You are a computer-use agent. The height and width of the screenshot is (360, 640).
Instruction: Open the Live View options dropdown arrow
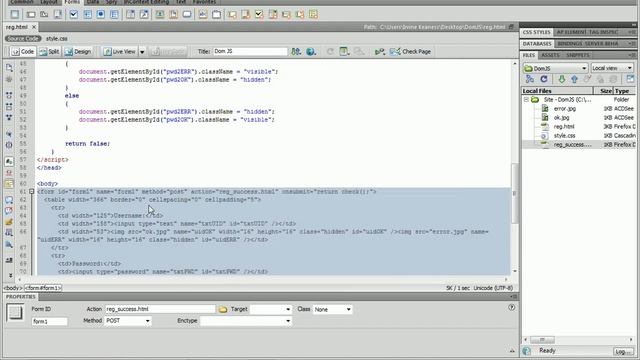142,52
